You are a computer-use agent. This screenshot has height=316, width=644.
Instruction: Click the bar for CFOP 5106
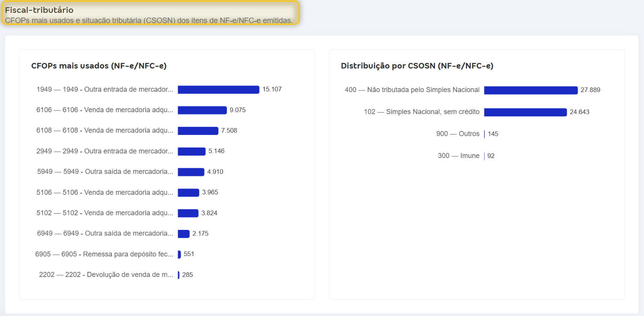[188, 192]
